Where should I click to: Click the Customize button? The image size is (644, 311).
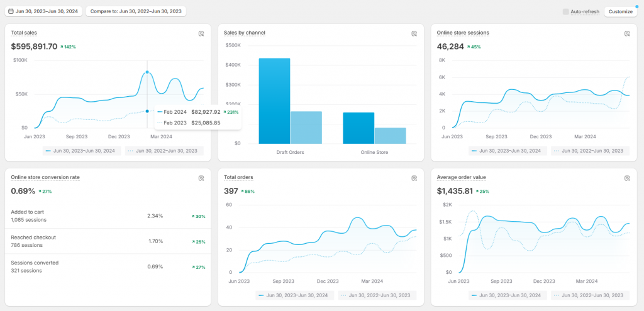coord(620,11)
